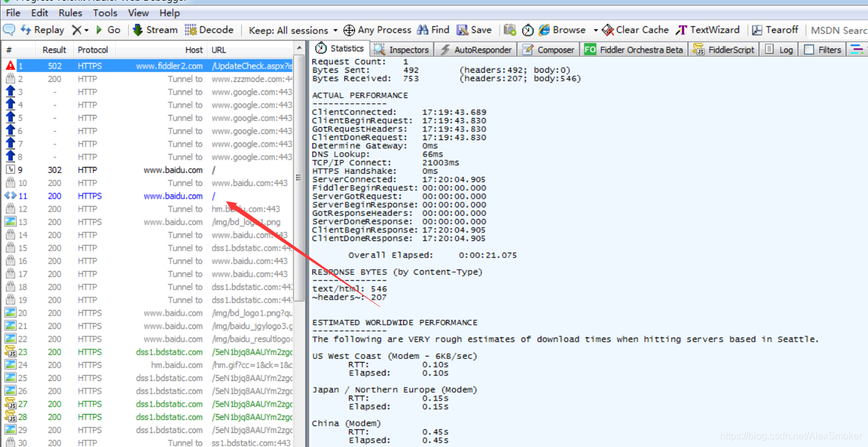Save sessions with the Save button
The width and height of the screenshot is (868, 447).
[474, 29]
